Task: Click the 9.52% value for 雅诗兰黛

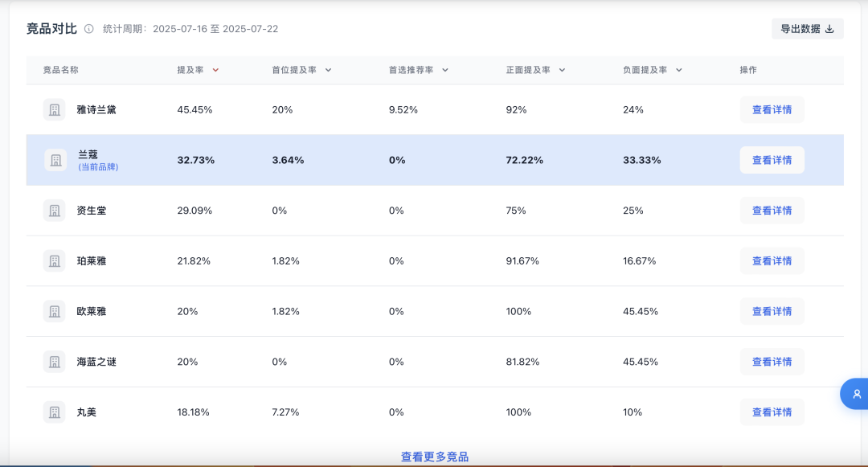Action: pyautogui.click(x=403, y=109)
